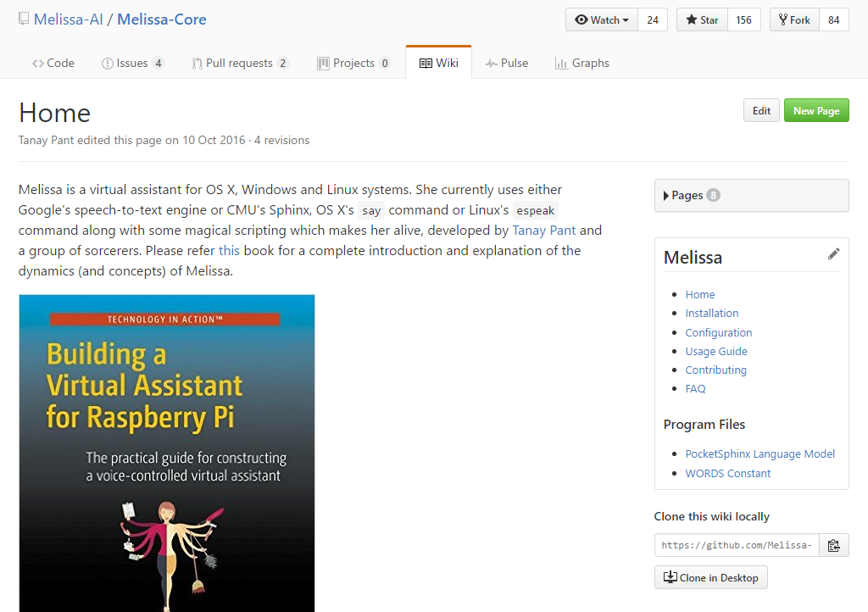Screen dimensions: 868x612
Task: Click the repository book icon beside Melissa-AI
Action: coord(23,19)
